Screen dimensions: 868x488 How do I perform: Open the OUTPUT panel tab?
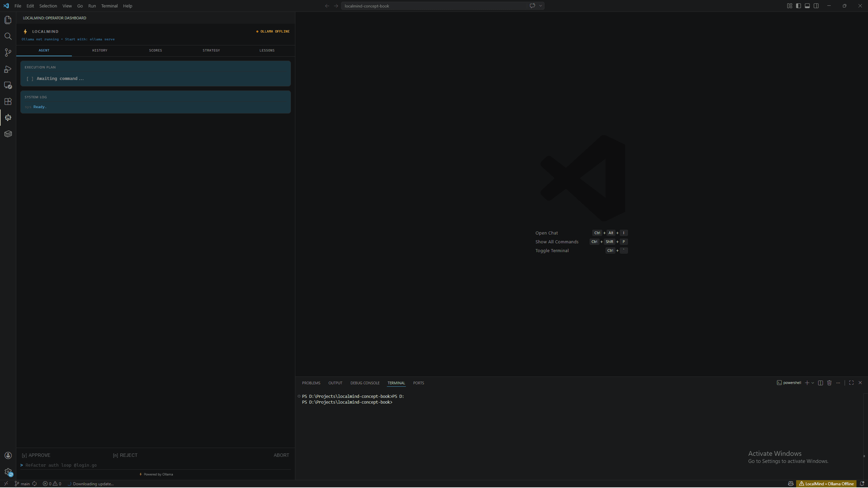tap(335, 383)
